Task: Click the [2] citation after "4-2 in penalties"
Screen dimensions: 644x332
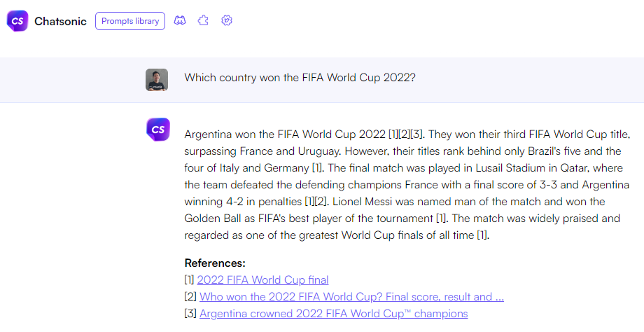Action: tap(321, 202)
